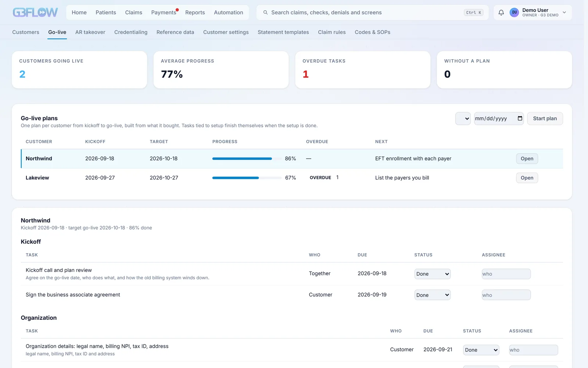This screenshot has height=368, width=588.
Task: Open the Lakeview go-live plan
Action: click(x=527, y=178)
